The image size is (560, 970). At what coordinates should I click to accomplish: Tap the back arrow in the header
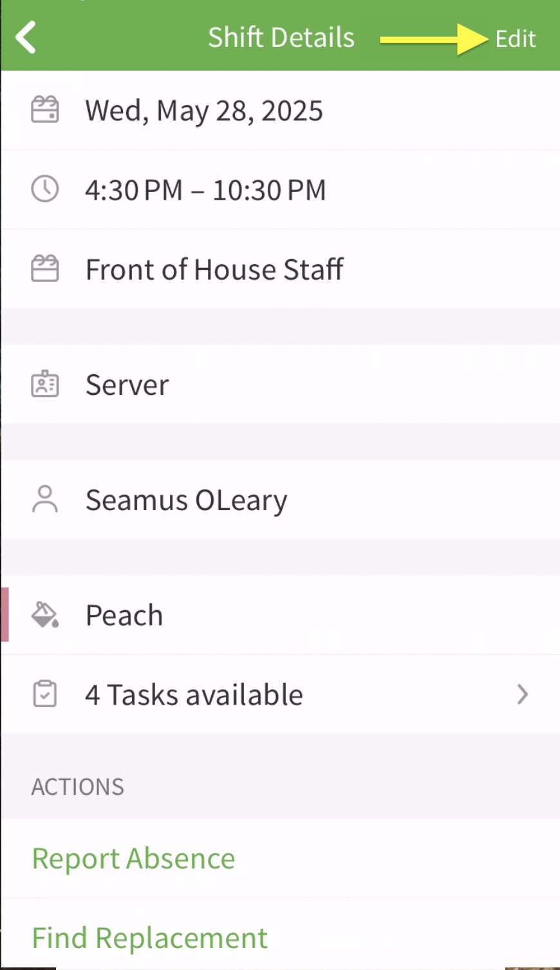[24, 37]
